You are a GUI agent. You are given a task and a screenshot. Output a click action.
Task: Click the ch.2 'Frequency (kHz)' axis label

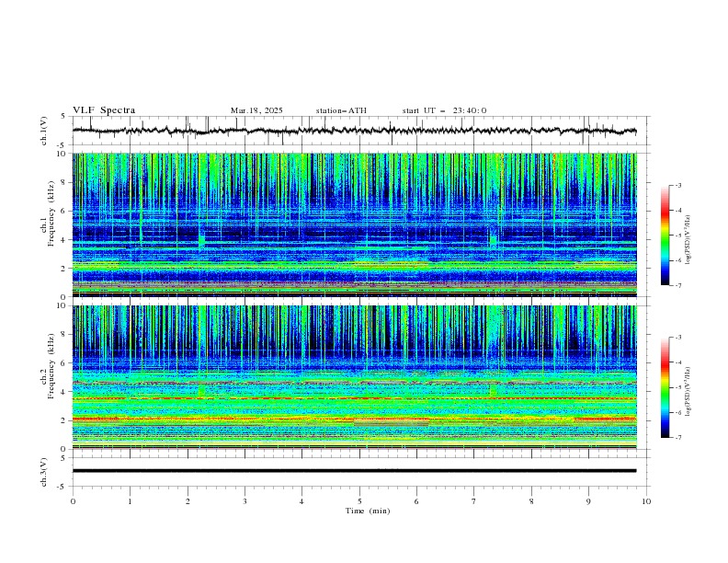tap(51, 365)
